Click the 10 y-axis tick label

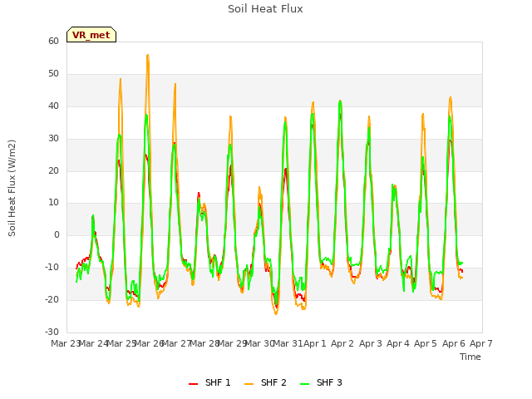click(x=53, y=203)
